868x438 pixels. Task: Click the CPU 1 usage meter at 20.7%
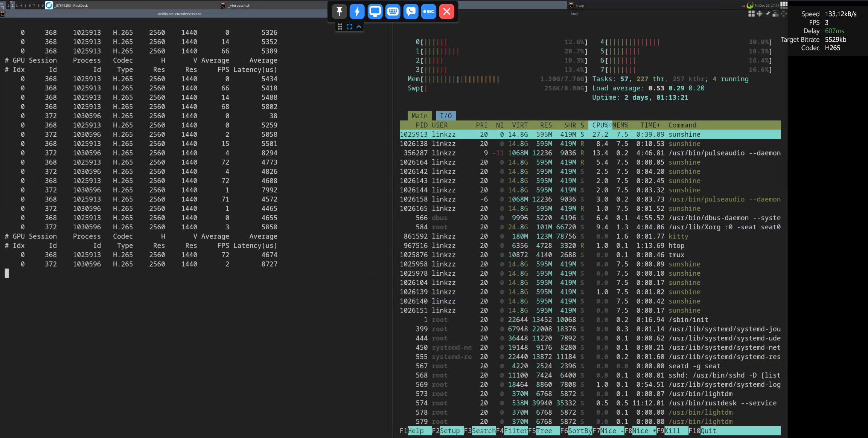click(x=501, y=51)
